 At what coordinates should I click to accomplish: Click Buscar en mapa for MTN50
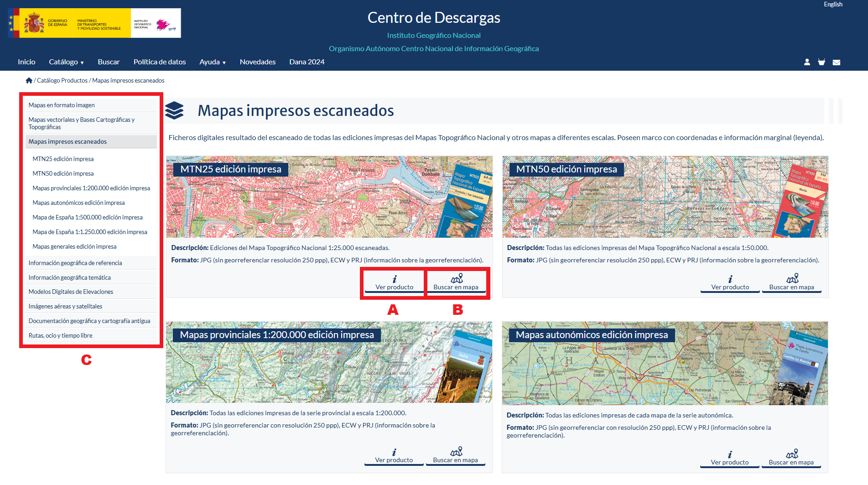[791, 282]
